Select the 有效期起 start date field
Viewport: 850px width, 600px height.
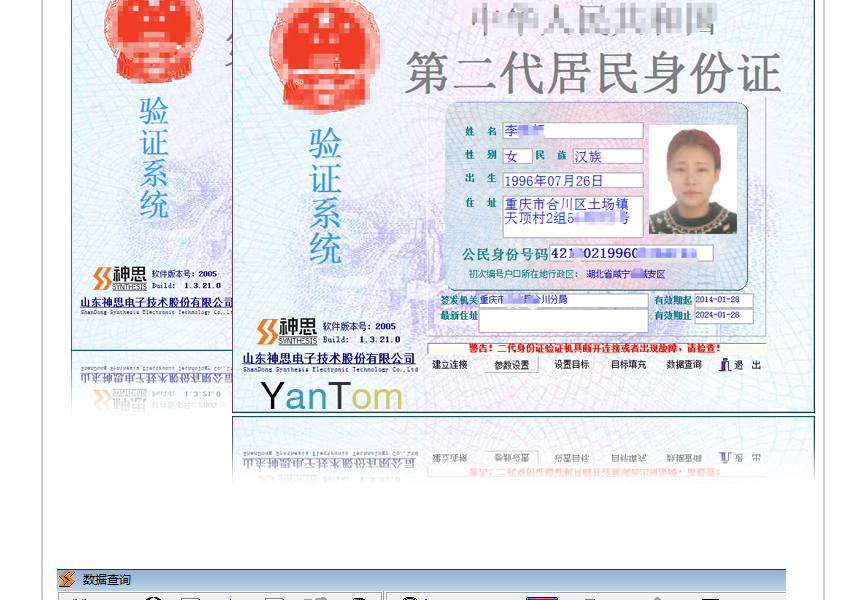tap(723, 300)
